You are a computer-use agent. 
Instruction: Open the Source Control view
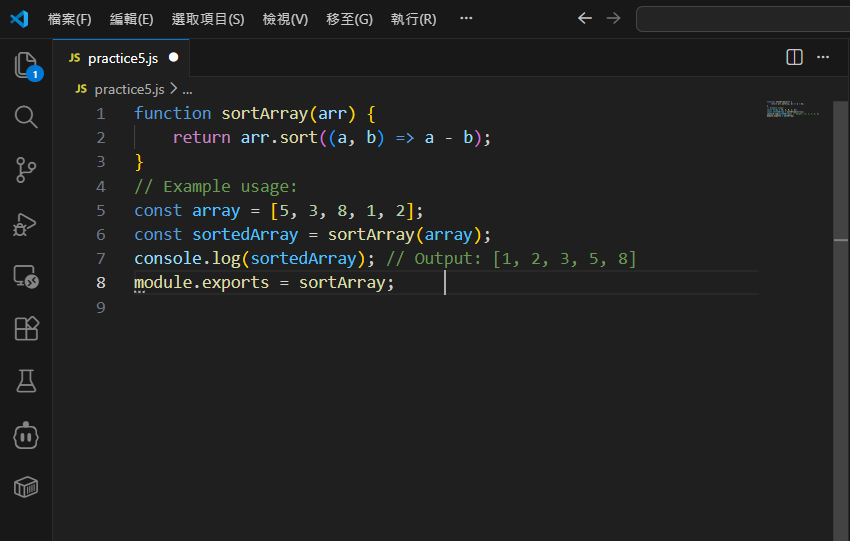click(26, 170)
